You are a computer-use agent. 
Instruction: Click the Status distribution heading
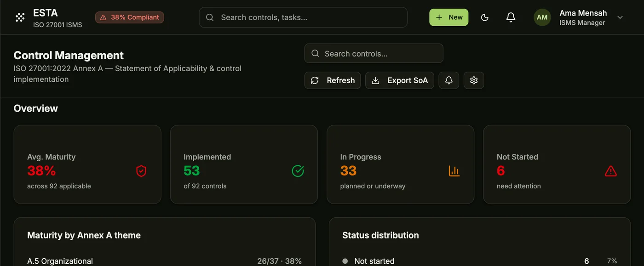380,235
